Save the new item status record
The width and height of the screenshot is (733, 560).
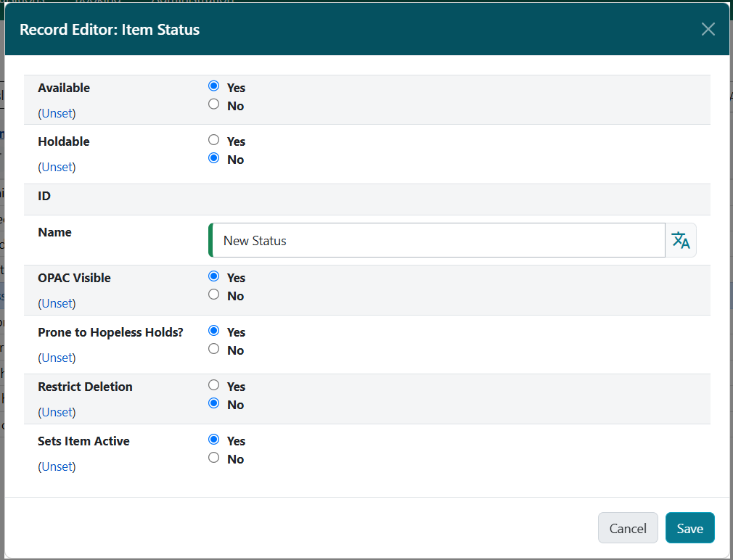point(689,527)
